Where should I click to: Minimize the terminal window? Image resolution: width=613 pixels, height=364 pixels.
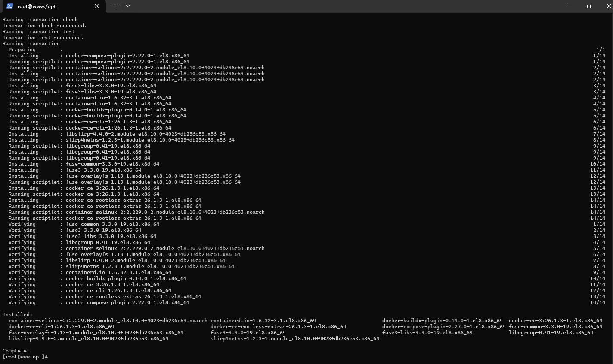pos(570,6)
